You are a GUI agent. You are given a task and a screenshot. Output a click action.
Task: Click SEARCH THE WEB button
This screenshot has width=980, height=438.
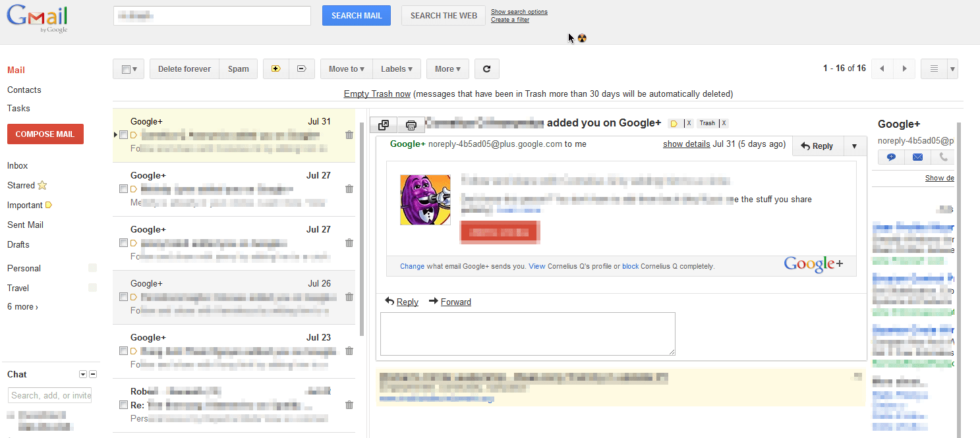click(x=444, y=16)
